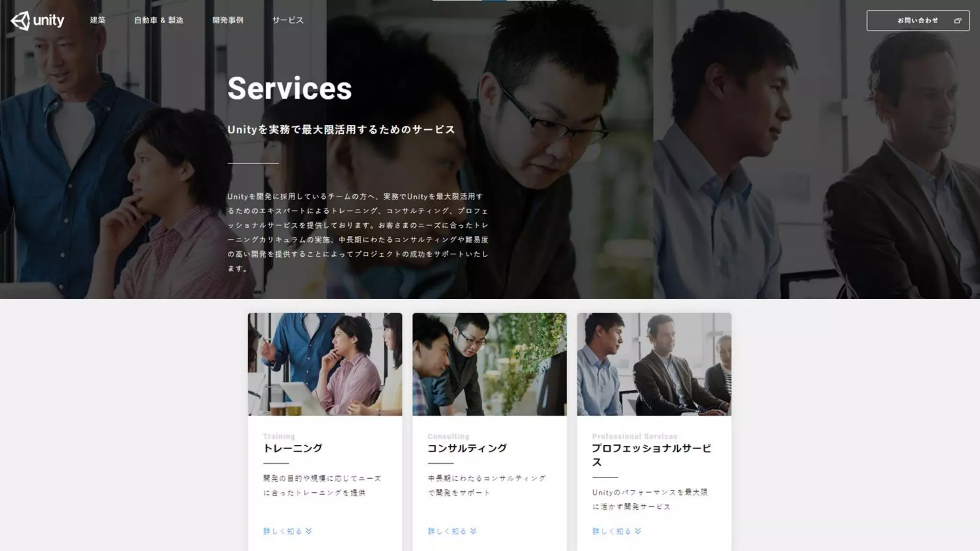Image resolution: width=980 pixels, height=551 pixels.
Task: Expand the chevron arrows on トレーニング card
Action: 309,531
